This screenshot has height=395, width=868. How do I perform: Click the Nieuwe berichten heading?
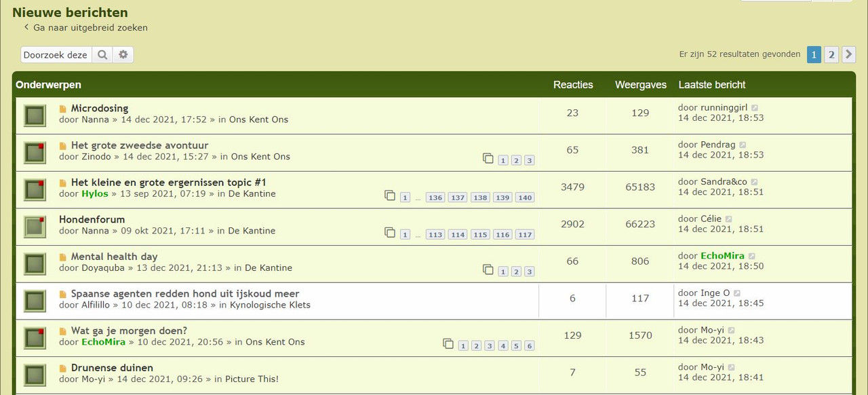[70, 12]
